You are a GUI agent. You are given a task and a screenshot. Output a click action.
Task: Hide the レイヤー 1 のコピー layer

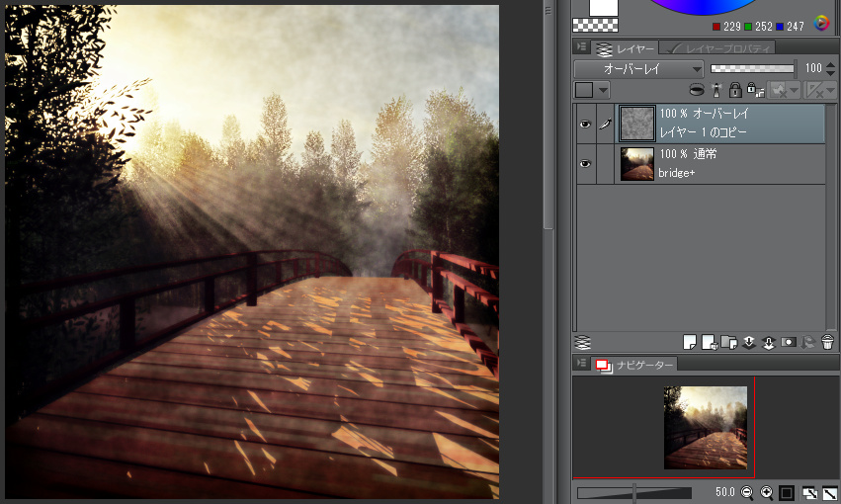585,125
